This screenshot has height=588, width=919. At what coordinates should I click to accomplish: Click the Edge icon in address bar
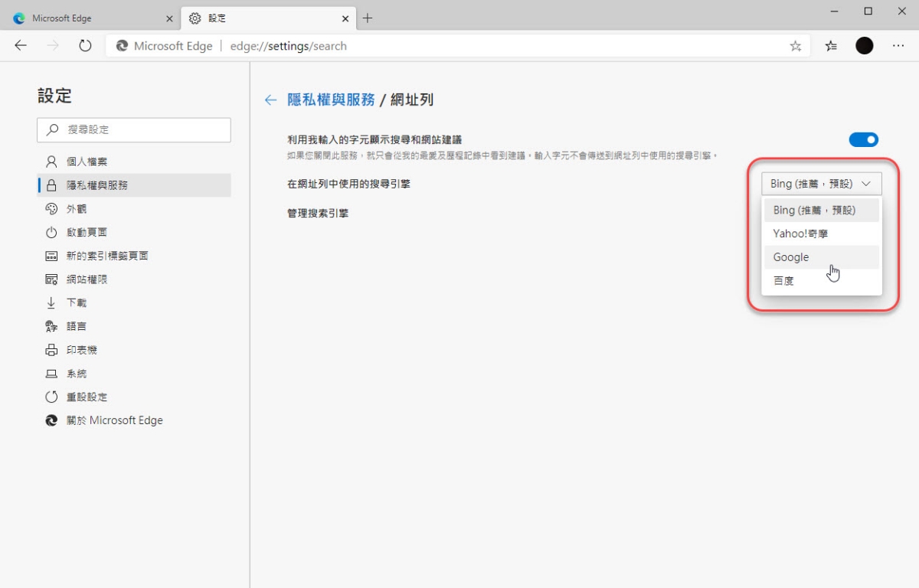click(x=122, y=46)
